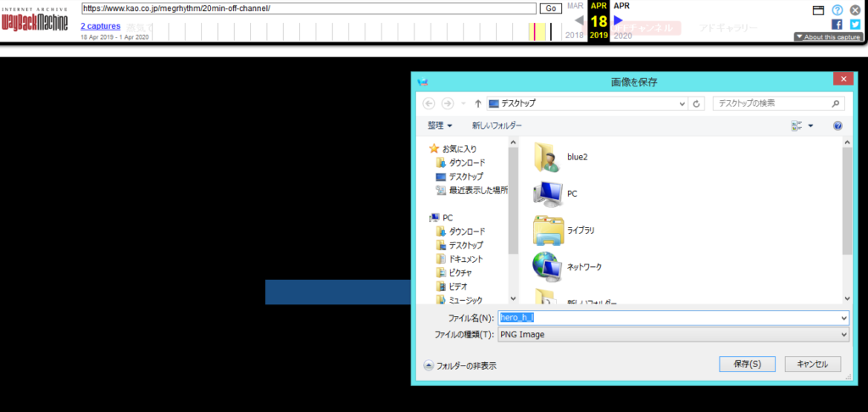
Task: Click the file list vertical scrollbar
Action: point(848,203)
